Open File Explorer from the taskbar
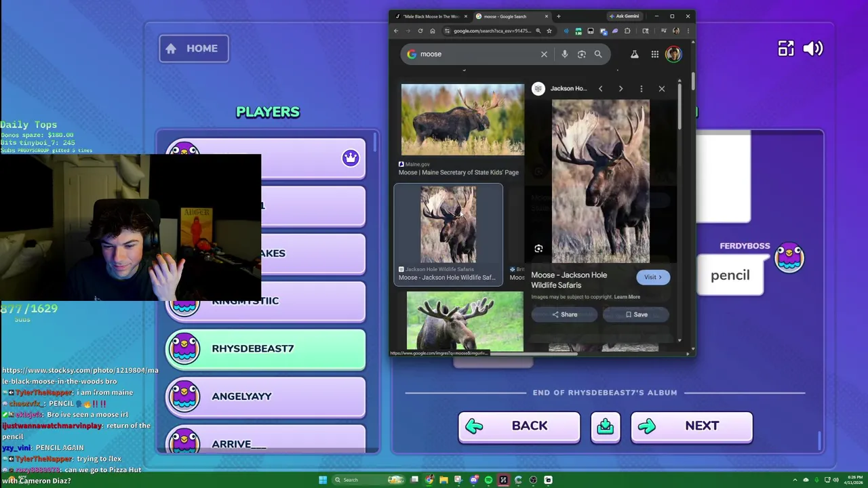Screen dimensions: 868x488 [443, 480]
